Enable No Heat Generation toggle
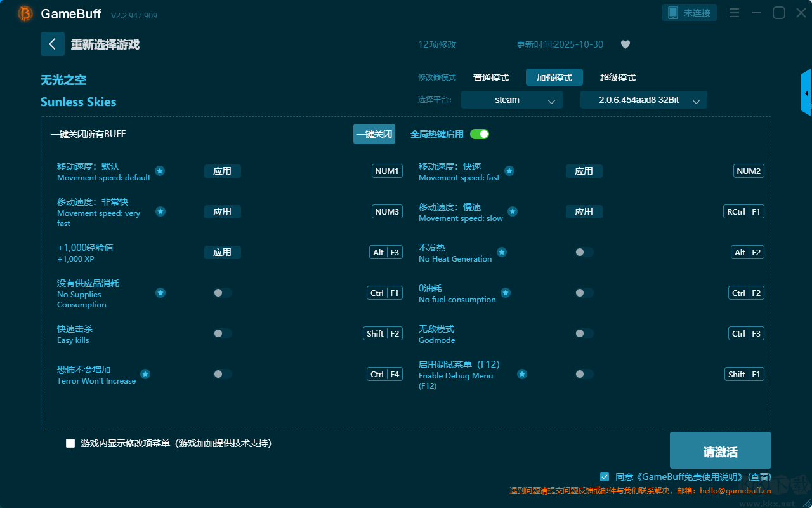 point(584,252)
